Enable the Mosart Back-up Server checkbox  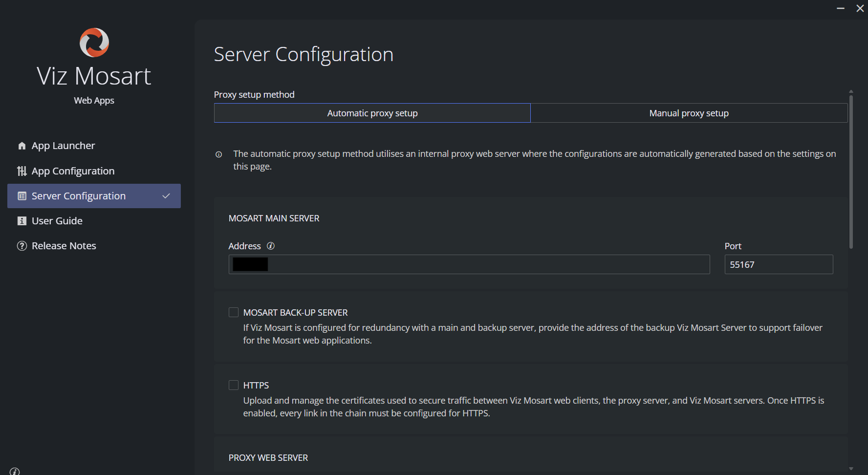234,312
